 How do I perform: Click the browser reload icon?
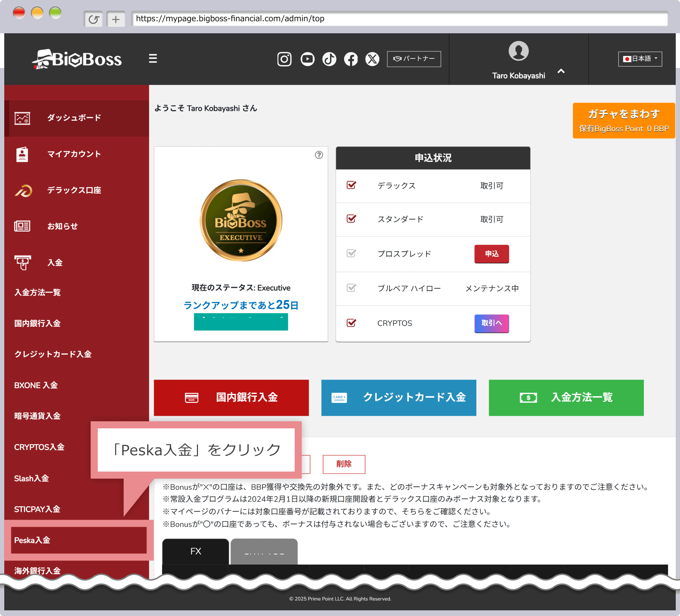(93, 19)
